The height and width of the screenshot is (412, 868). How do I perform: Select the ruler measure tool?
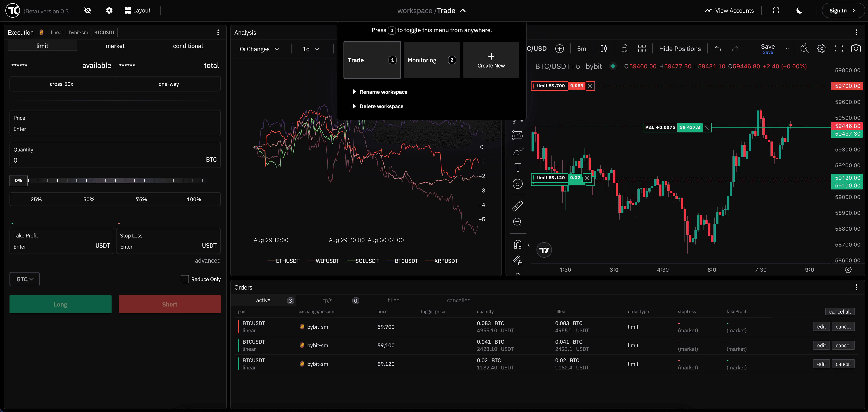click(517, 206)
